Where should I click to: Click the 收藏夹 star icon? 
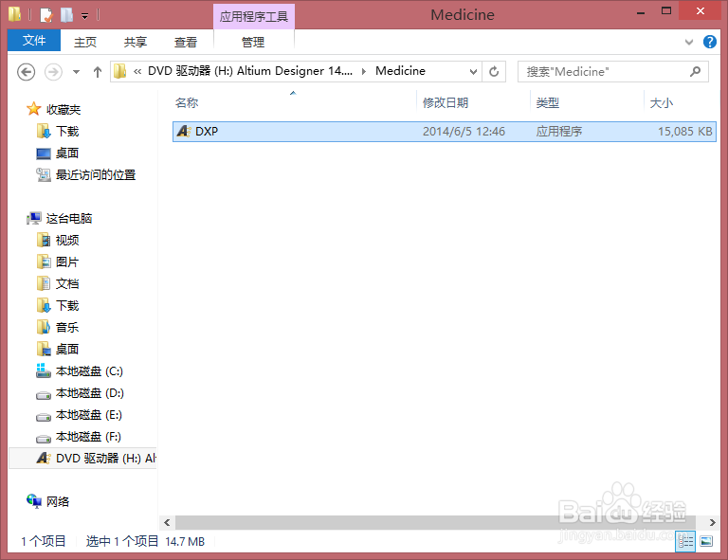[x=33, y=109]
